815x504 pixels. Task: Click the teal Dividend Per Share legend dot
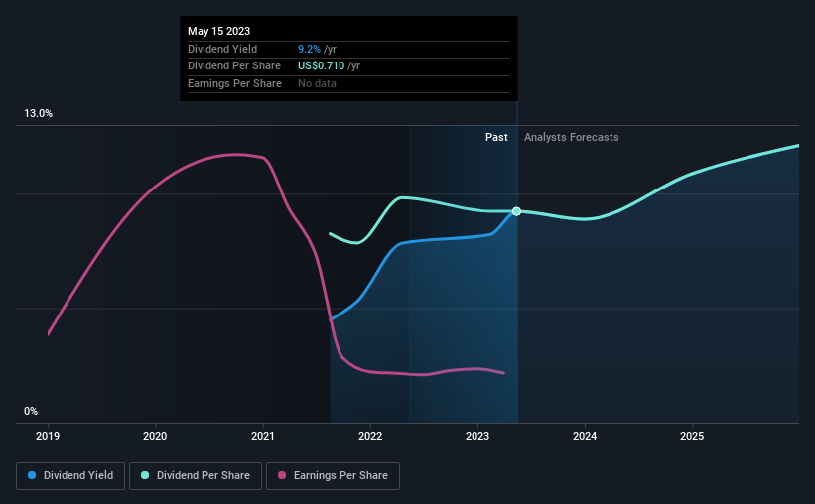pos(145,475)
